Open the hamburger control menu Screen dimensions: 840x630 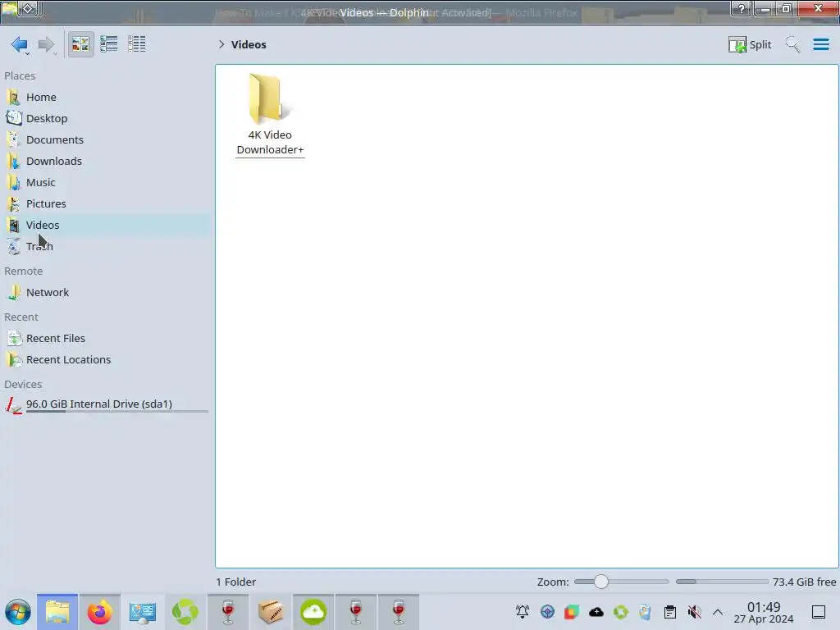click(x=820, y=44)
